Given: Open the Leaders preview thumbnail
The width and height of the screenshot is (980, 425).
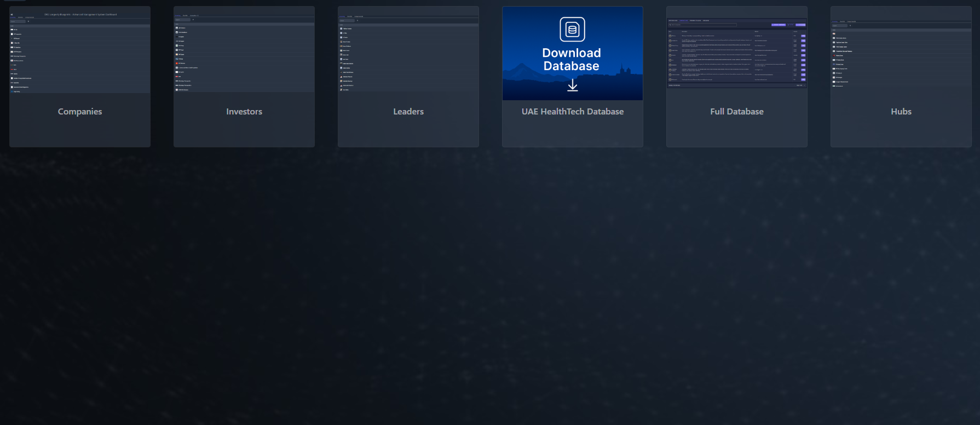Looking at the screenshot, I should tap(408, 55).
